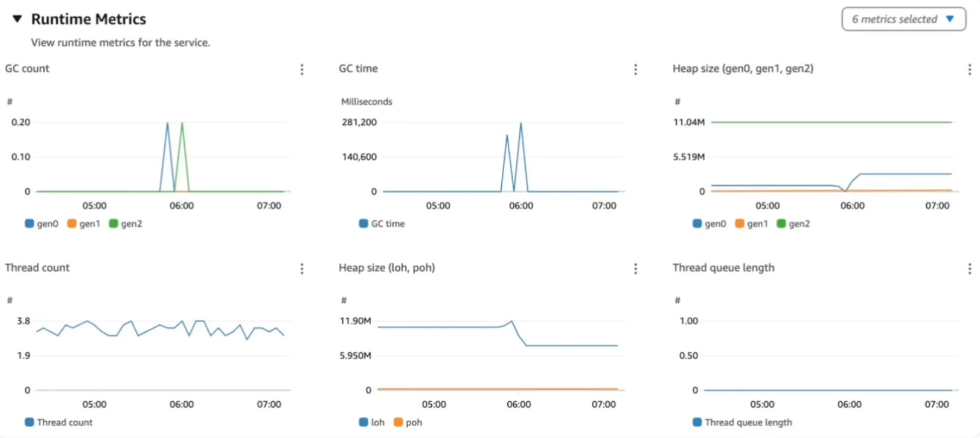The image size is (980, 438).
Task: Open the Thread queue length options menu
Action: click(x=969, y=268)
